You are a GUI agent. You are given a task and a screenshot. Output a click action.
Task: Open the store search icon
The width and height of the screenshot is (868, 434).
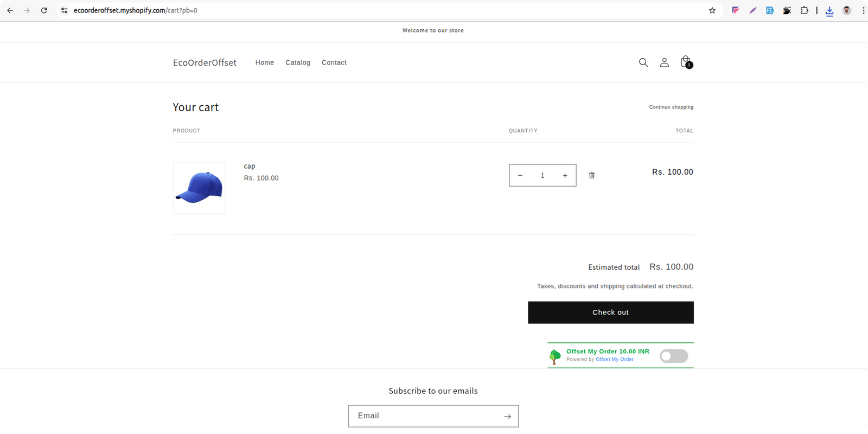(643, 62)
